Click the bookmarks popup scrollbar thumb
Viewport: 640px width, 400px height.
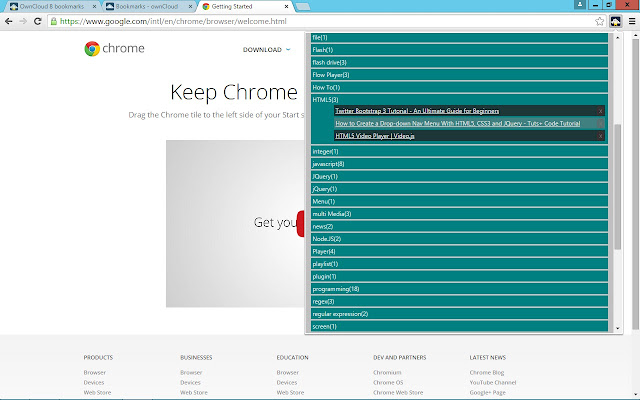click(618, 187)
